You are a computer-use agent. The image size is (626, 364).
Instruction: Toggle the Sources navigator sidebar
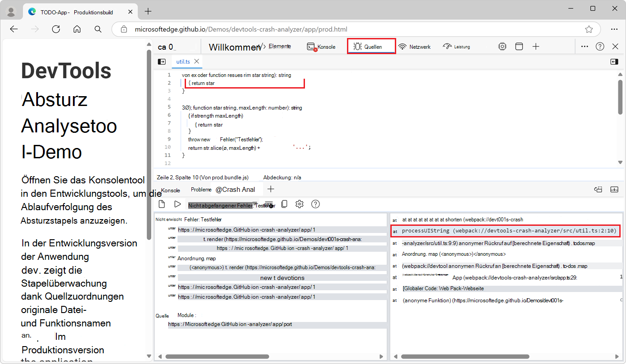coord(161,62)
